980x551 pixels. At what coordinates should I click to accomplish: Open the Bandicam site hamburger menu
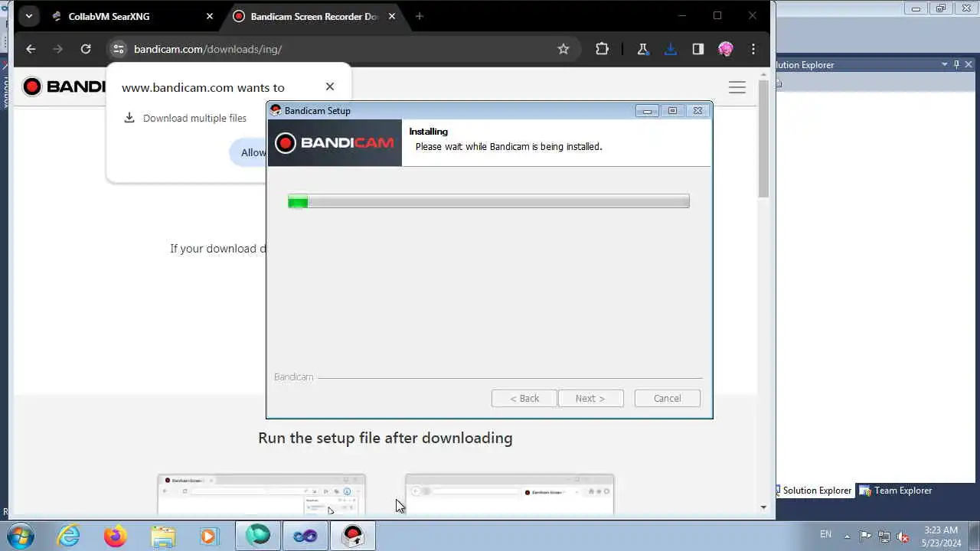(737, 87)
